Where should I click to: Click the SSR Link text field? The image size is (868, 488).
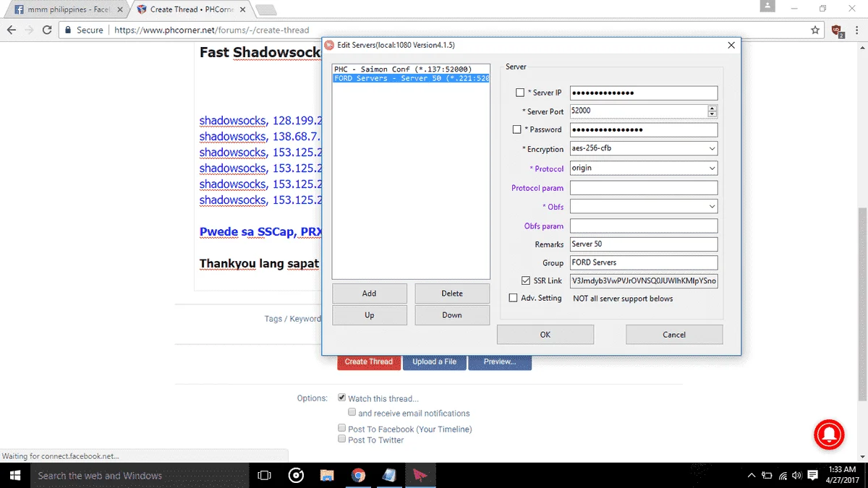point(644,281)
